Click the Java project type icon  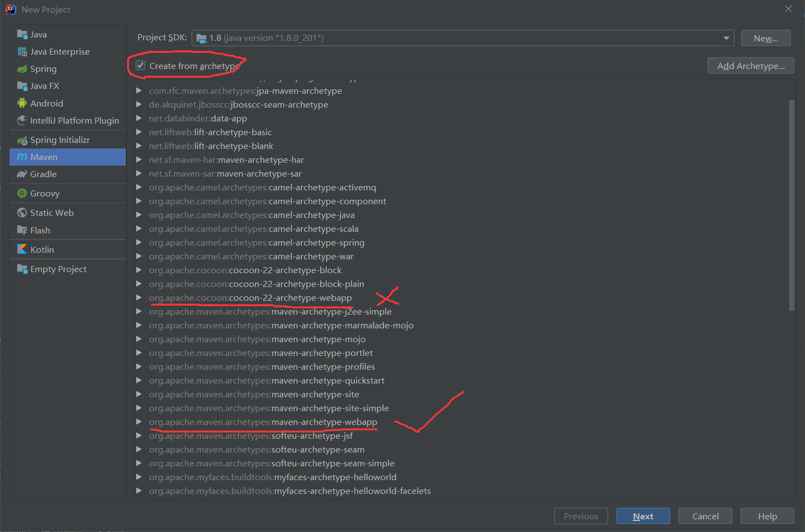(22, 34)
